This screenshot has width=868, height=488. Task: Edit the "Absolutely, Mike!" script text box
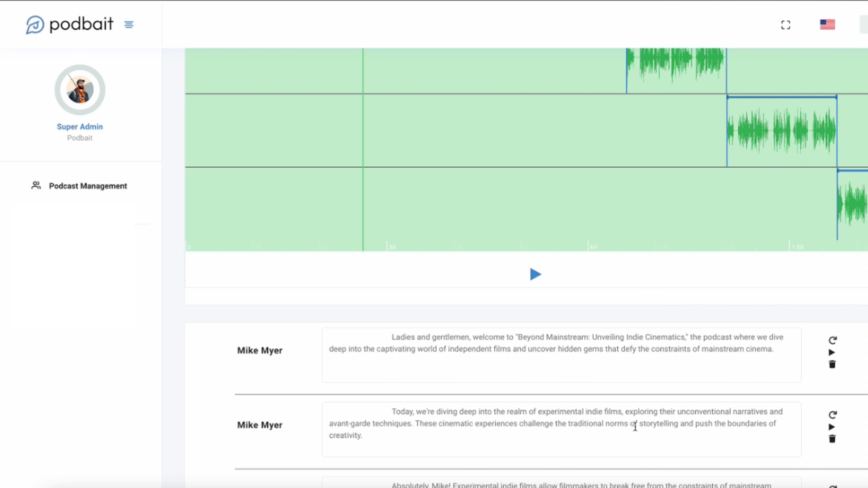point(561,482)
